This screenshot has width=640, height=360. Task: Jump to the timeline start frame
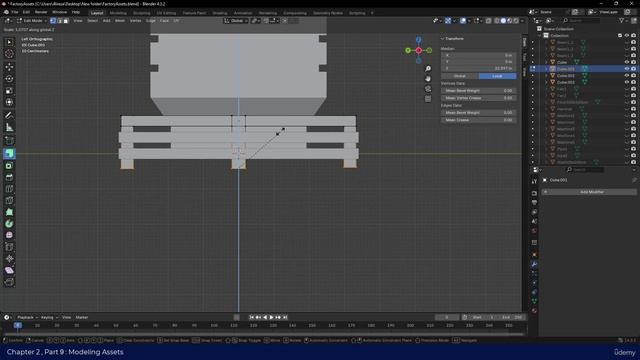pos(251,317)
